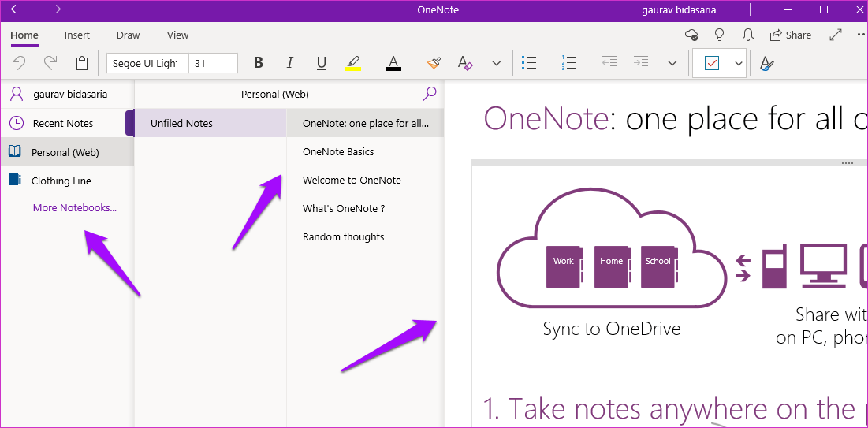Screen dimensions: 868x428
Task: Open Recent Notes
Action: coord(67,123)
